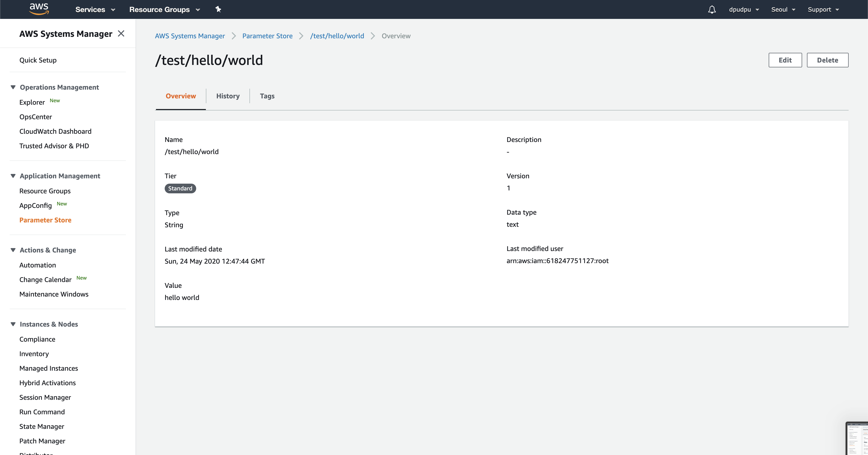Click the Delete button
Screen dimensions: 868x455
pyautogui.click(x=827, y=60)
